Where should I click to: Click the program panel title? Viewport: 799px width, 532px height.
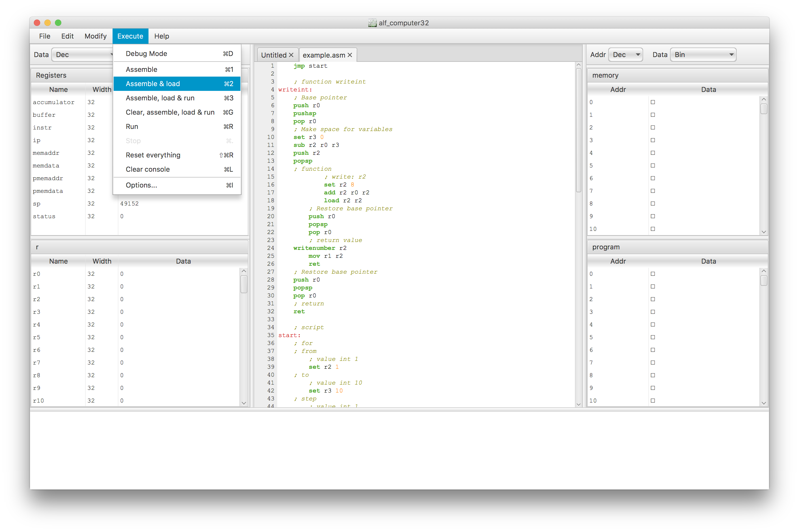tap(606, 247)
